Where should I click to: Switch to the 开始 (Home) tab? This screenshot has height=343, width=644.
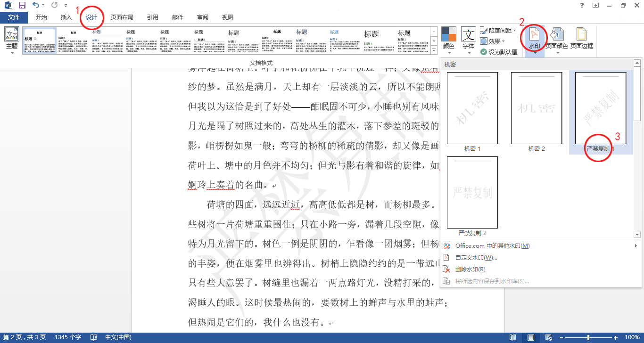pos(41,17)
